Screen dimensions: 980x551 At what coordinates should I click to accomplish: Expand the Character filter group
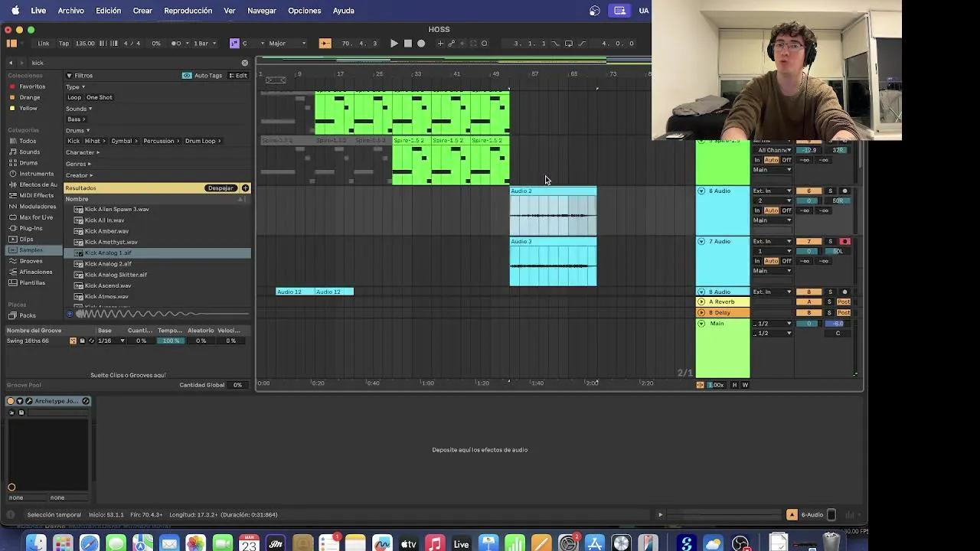pyautogui.click(x=83, y=152)
